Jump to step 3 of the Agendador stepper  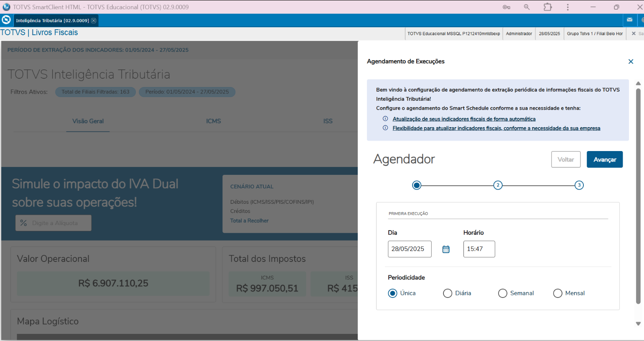tap(579, 185)
